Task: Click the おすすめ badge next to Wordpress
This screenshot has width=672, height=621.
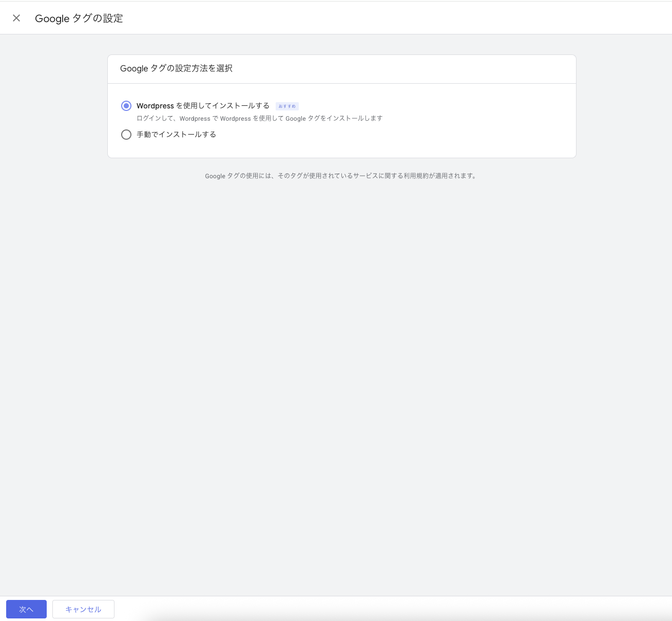Action: pyautogui.click(x=287, y=106)
